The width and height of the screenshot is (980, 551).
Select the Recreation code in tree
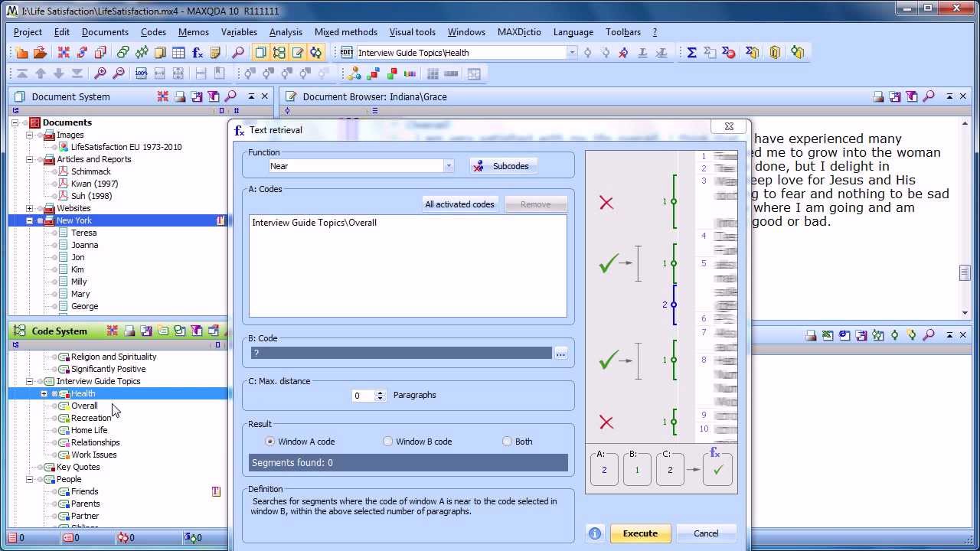pyautogui.click(x=91, y=418)
